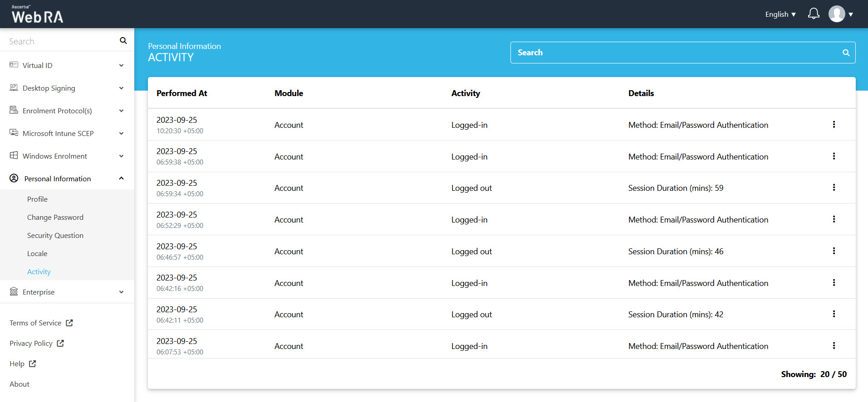Expand the Virtual ID menu
868x402 pixels.
click(x=67, y=65)
